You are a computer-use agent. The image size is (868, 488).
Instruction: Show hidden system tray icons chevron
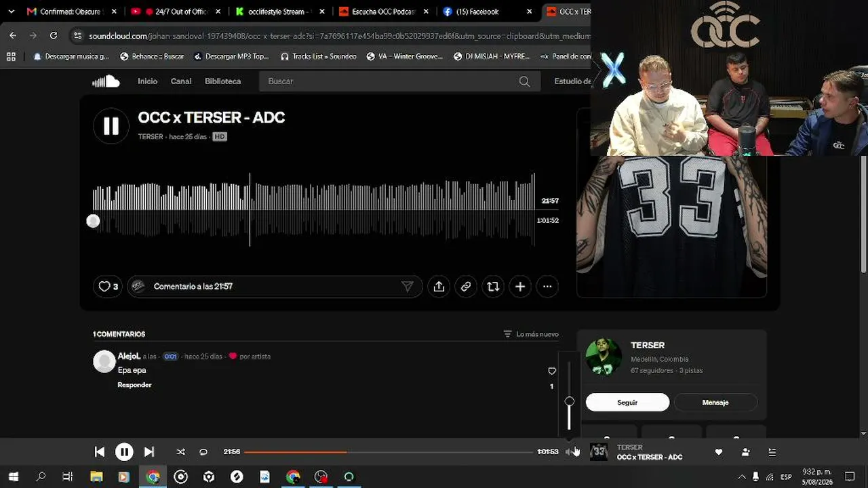click(x=741, y=477)
